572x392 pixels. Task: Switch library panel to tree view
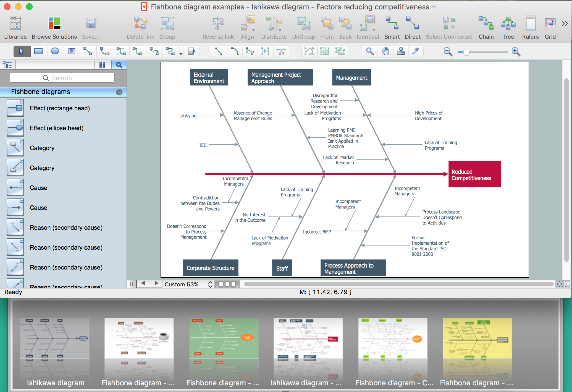[x=7, y=65]
